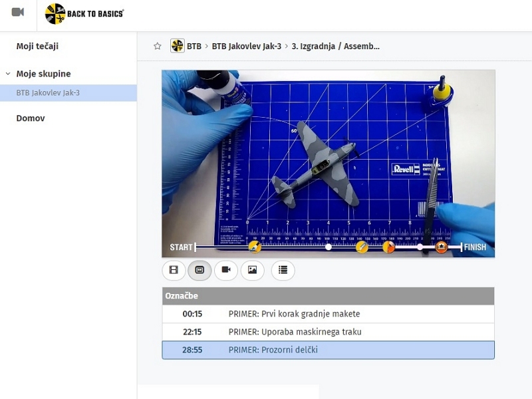The image size is (532, 399).
Task: Open the image gallery button
Action: coord(252,270)
